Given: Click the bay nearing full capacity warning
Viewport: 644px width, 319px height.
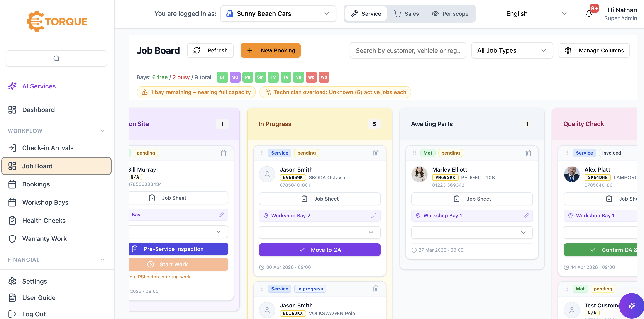Looking at the screenshot, I should tap(196, 92).
